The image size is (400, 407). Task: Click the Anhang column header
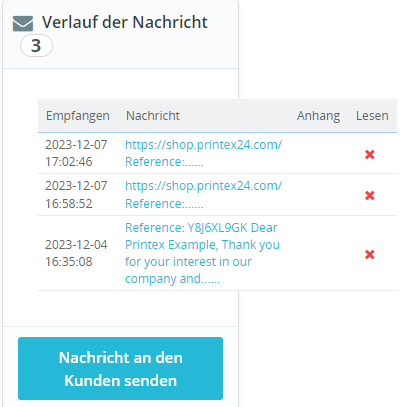(x=318, y=116)
